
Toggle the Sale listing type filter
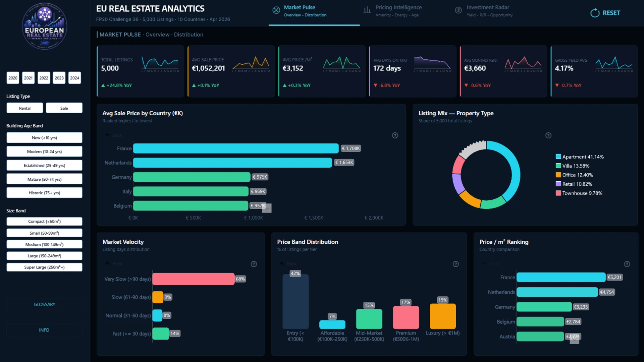click(64, 108)
